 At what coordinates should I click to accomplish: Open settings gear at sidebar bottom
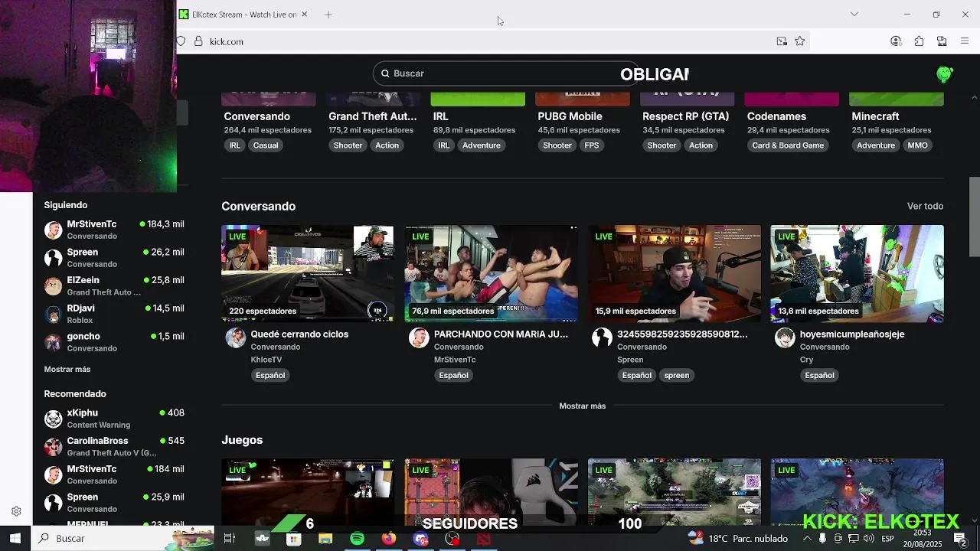(16, 511)
